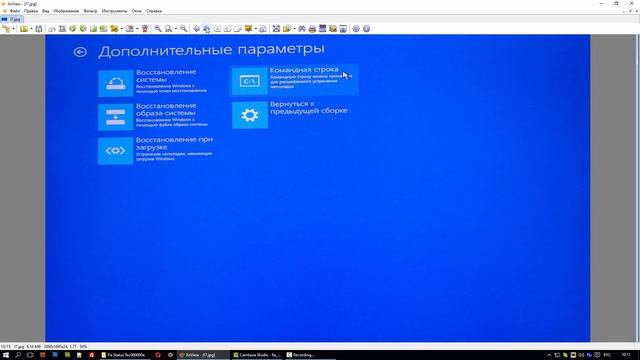Viewport: 640px width, 360px height.
Task: Expand the arrow next to the binoculars
Action: (x=294, y=29)
